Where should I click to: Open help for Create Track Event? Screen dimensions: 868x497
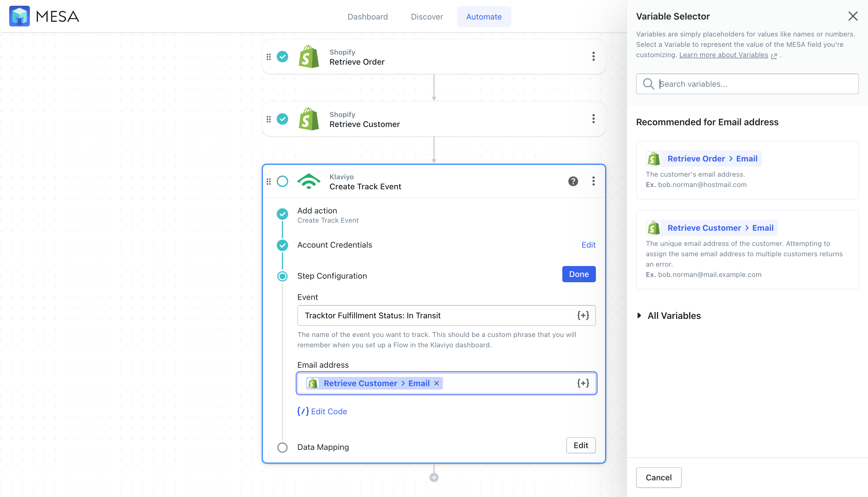point(573,181)
